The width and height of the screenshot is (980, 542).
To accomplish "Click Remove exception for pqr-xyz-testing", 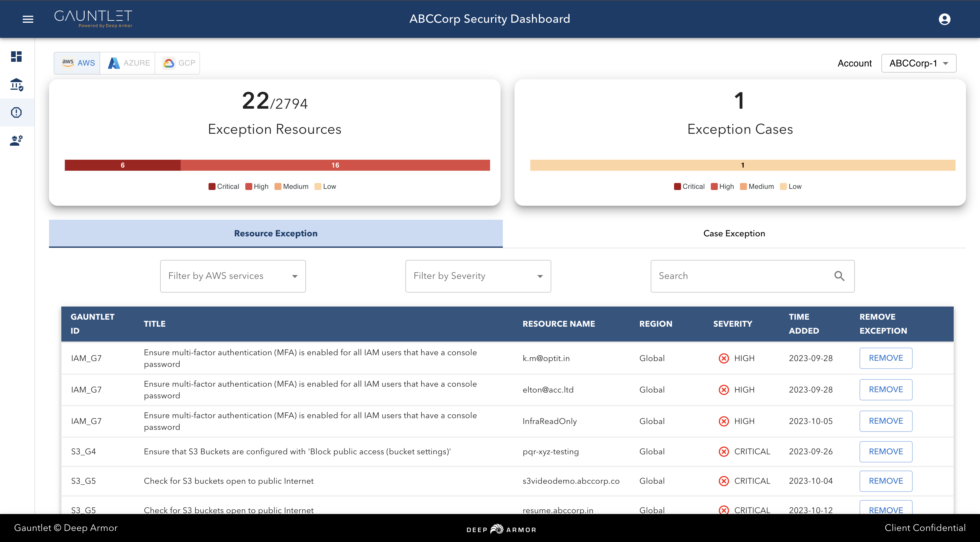I will coord(885,452).
